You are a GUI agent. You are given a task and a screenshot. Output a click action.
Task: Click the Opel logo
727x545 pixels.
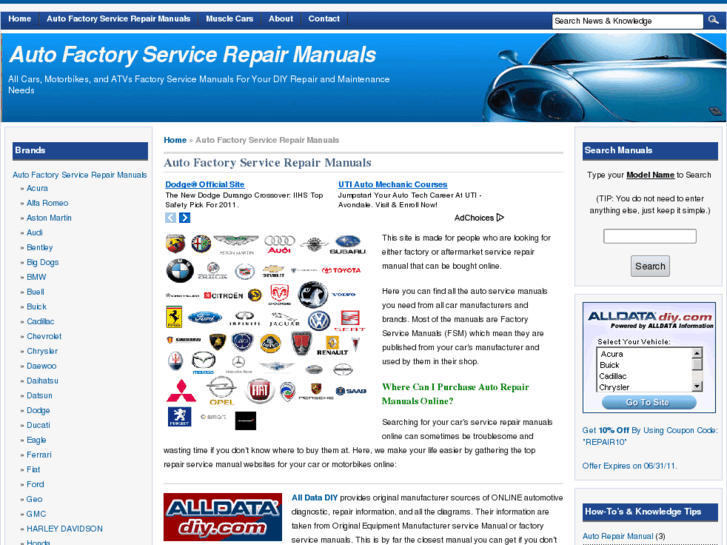(x=221, y=391)
